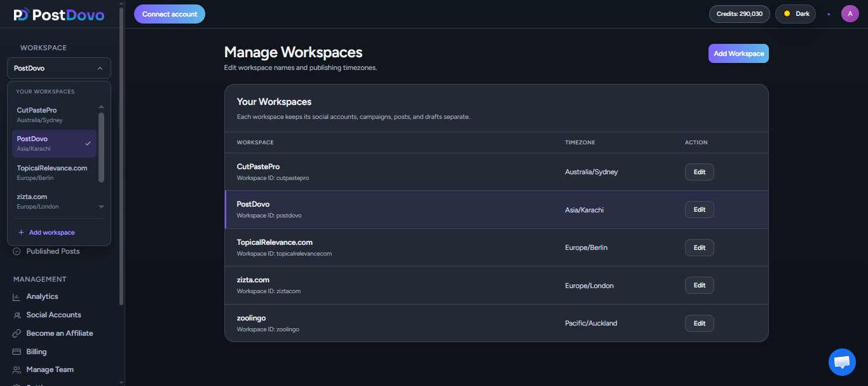Open Analytics in sidebar

click(42, 297)
